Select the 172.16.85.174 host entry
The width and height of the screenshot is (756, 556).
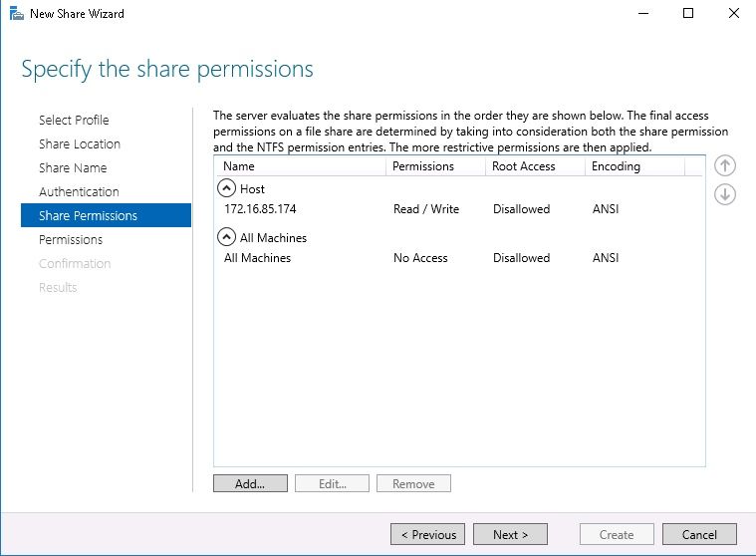[x=458, y=209]
